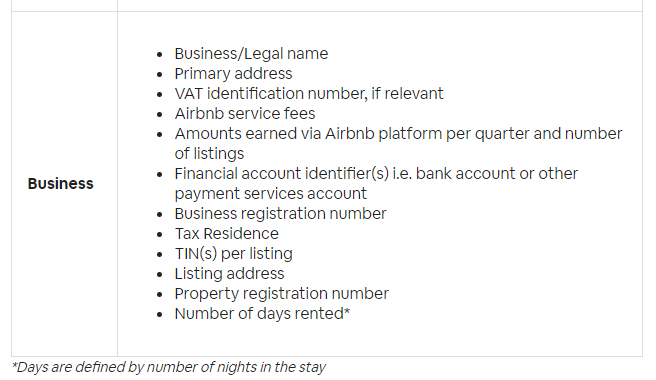Click 'payment services account' text line
This screenshot has width=656, height=380.
[x=271, y=194]
